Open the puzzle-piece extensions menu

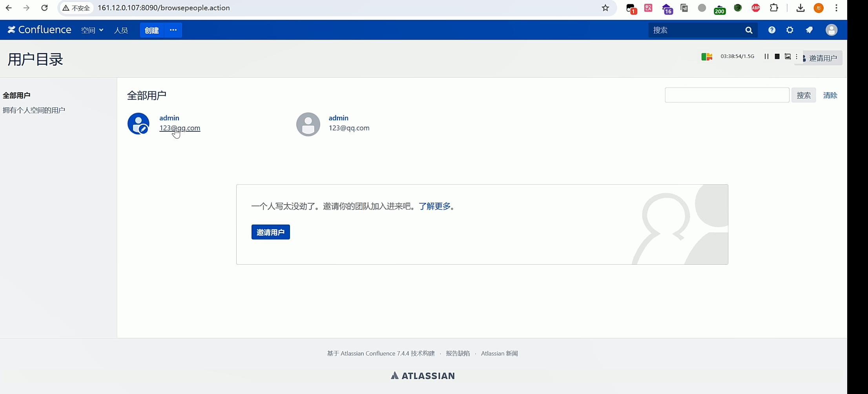pyautogui.click(x=774, y=8)
